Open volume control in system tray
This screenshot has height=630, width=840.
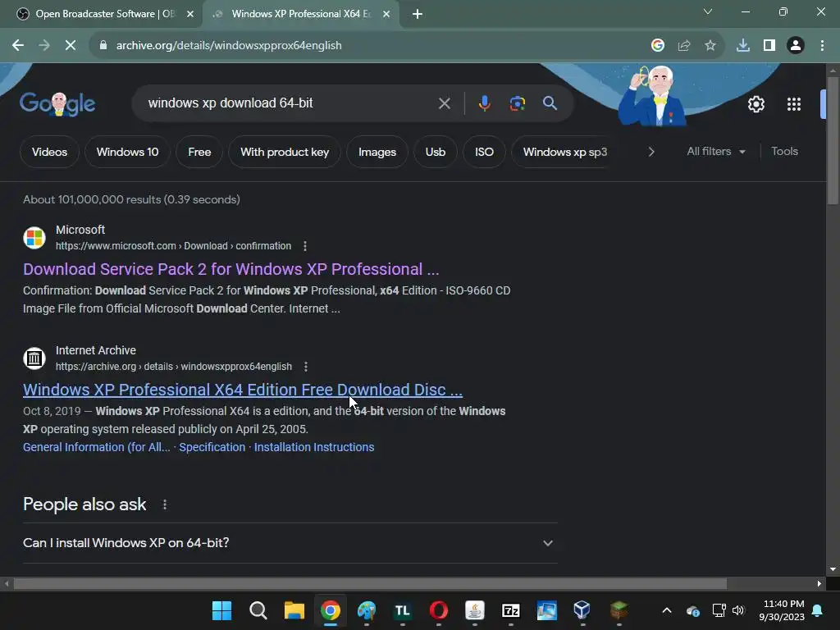click(738, 610)
